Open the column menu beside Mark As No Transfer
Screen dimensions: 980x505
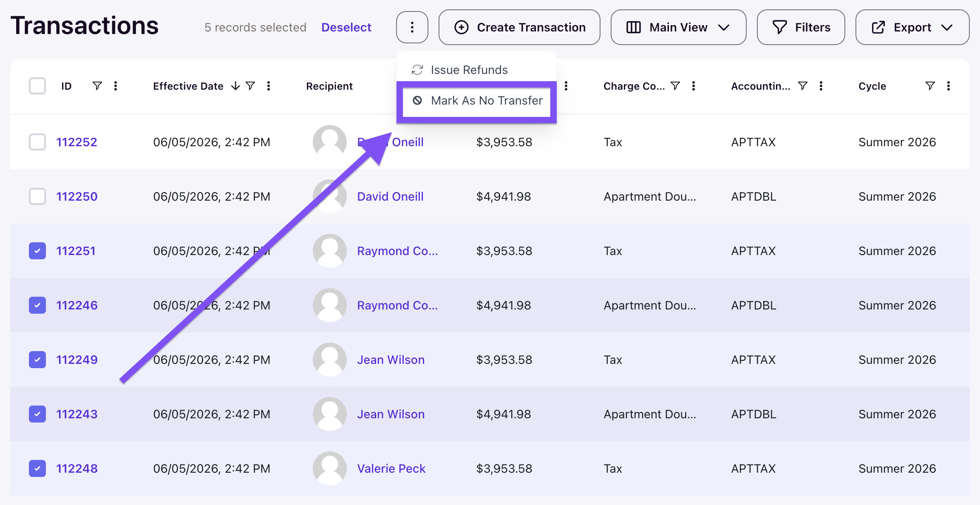coord(566,86)
